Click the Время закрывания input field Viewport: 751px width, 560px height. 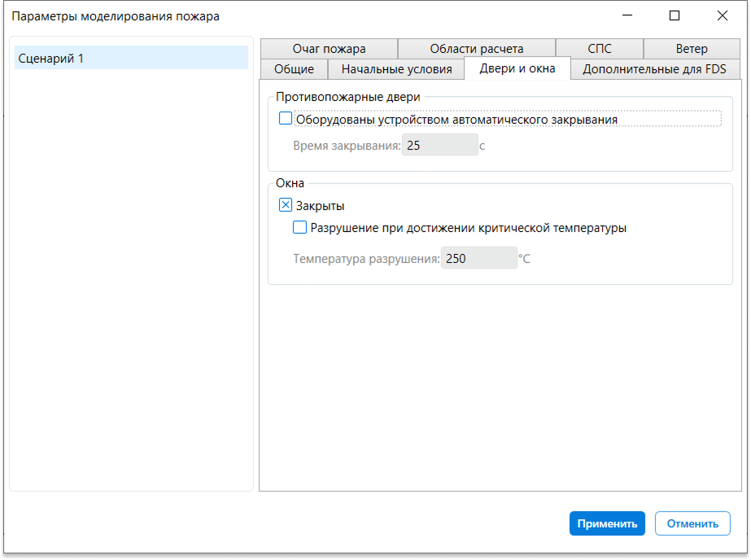coord(439,145)
